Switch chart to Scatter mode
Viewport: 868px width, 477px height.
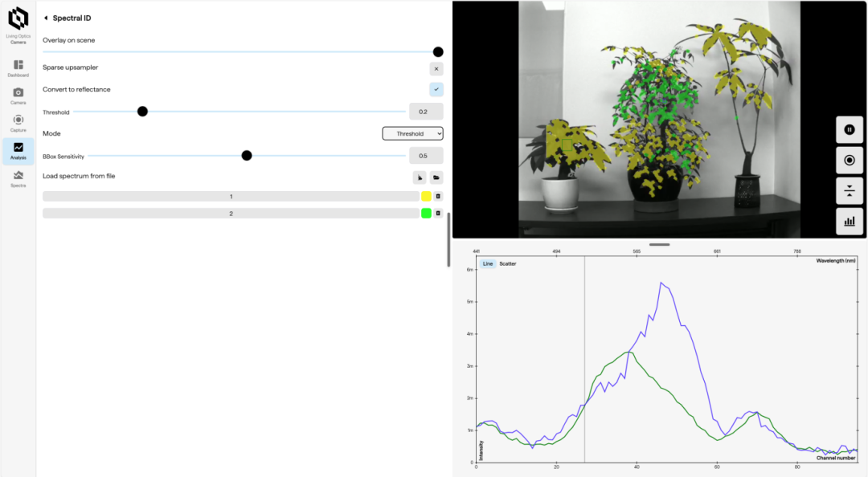coord(508,263)
